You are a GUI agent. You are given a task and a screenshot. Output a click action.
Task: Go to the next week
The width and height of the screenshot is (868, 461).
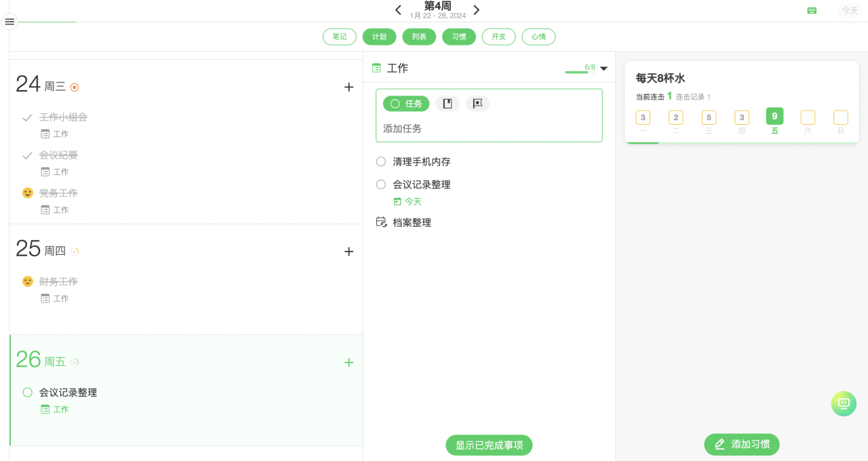(477, 10)
